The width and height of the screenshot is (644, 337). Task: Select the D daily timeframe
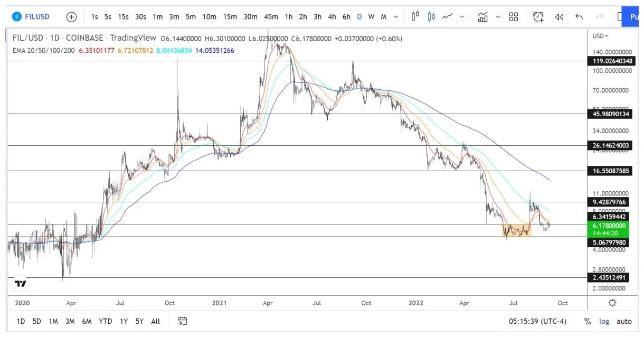point(359,16)
